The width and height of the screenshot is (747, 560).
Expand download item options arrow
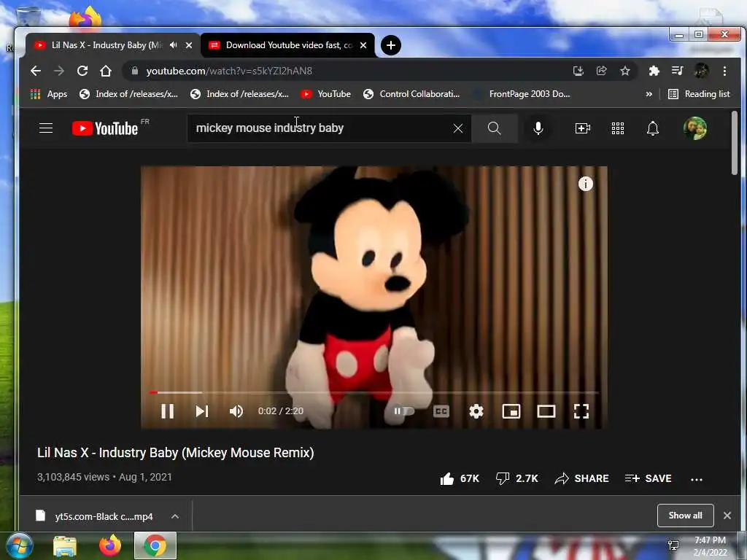[175, 516]
